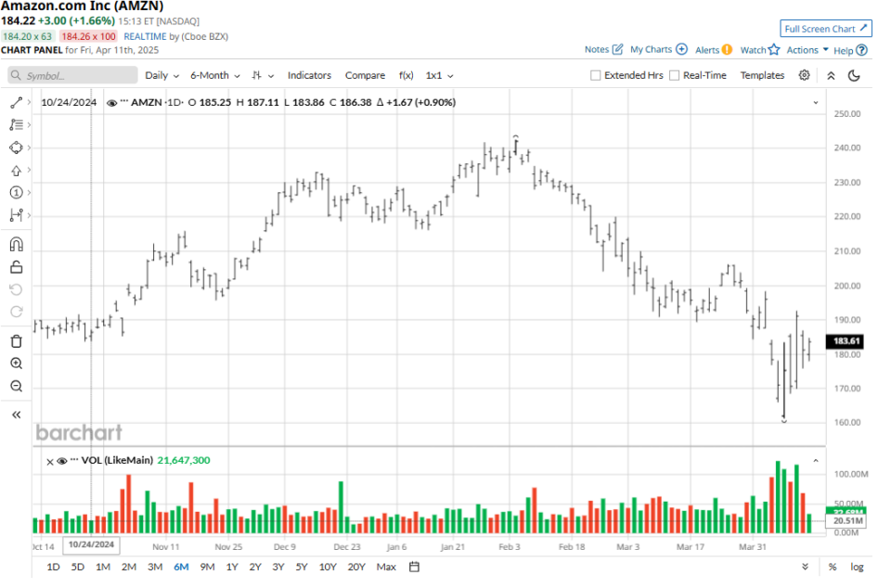Viewport: 891px width, 588px height.
Task: Click the Full Screen Chart button
Action: [825, 29]
